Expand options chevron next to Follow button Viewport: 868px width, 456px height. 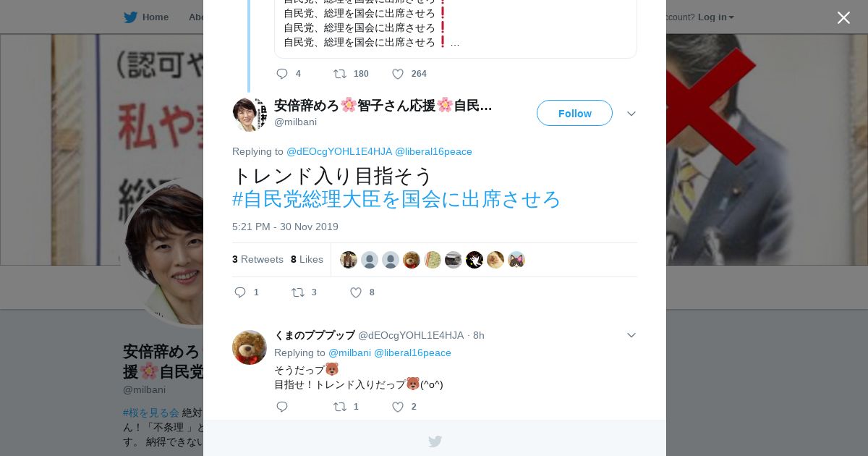[631, 114]
